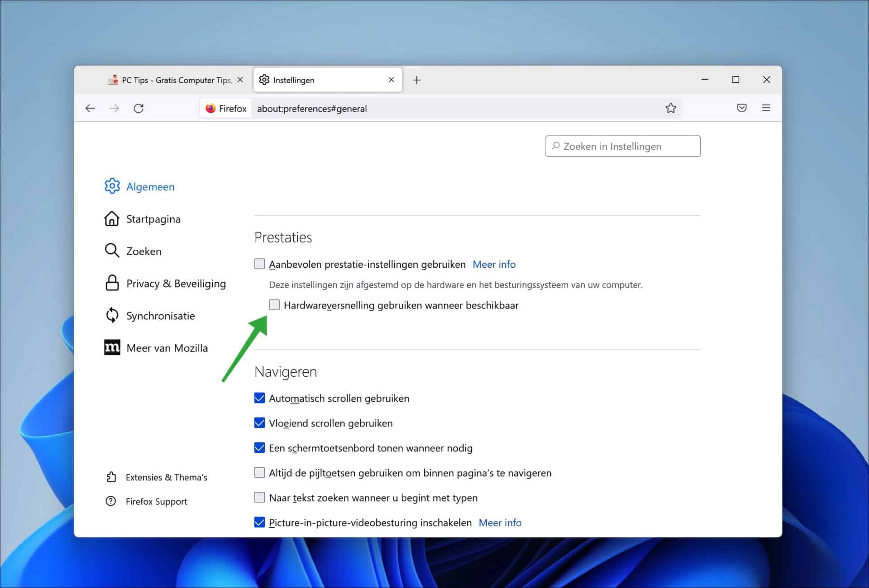Open the Firefox application menu

[x=766, y=108]
